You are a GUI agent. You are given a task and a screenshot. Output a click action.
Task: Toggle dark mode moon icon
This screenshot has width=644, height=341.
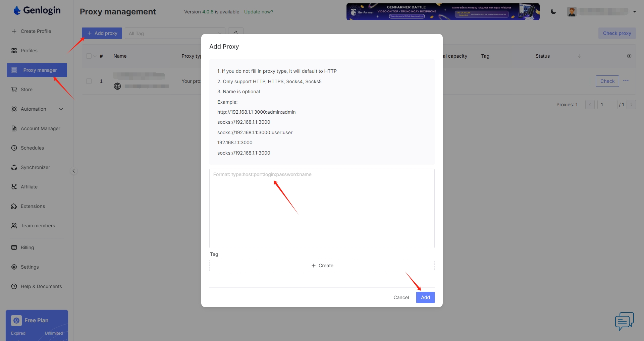click(x=553, y=12)
